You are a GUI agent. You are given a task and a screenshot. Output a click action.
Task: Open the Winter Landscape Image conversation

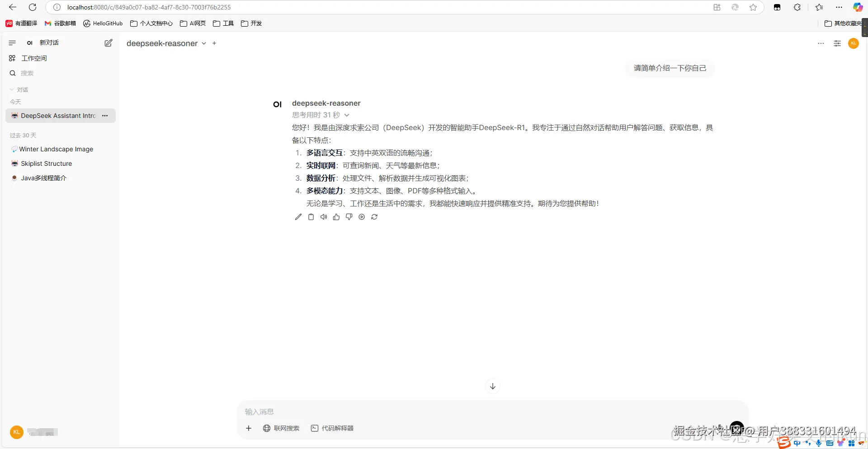[57, 149]
